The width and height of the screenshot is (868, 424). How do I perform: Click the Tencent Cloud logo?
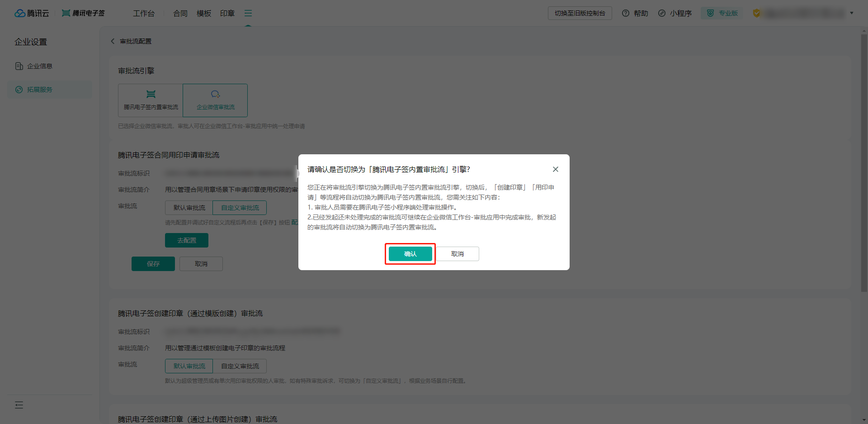[32, 13]
